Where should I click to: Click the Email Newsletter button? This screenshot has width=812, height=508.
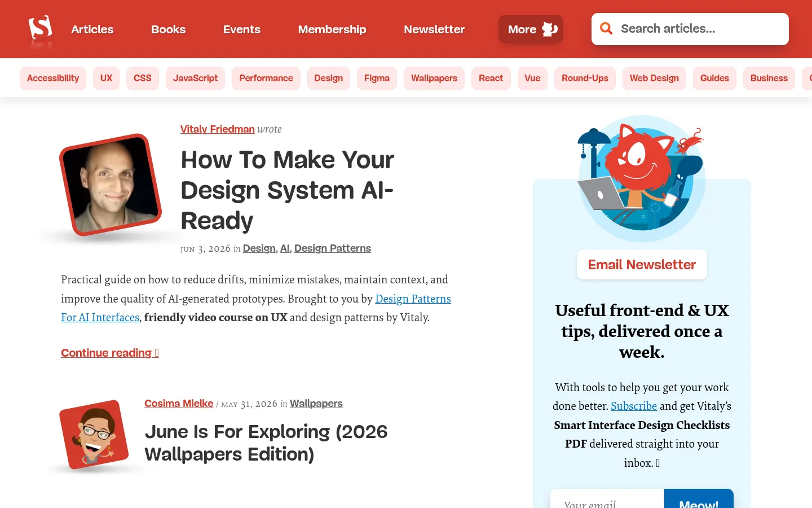coord(642,264)
